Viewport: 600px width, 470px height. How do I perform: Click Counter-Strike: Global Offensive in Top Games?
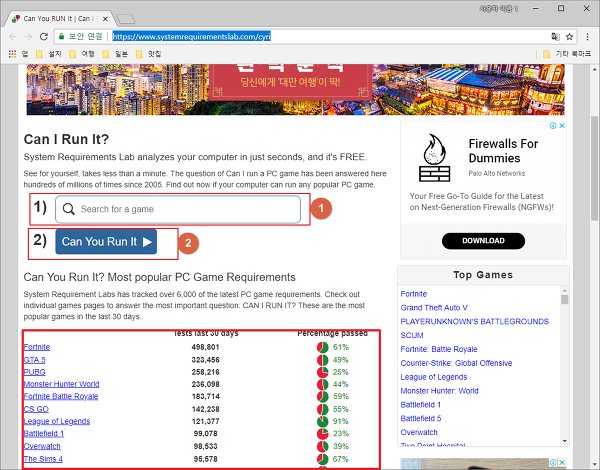point(456,363)
